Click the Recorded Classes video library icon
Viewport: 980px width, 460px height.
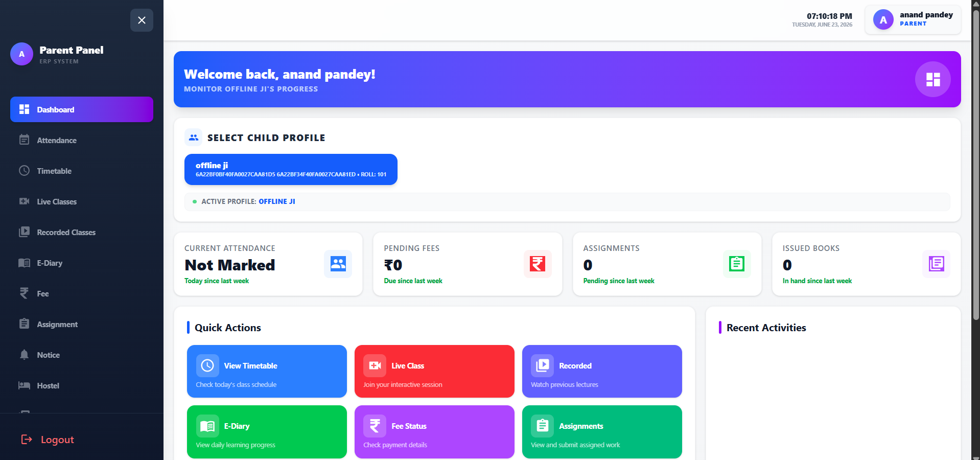(24, 232)
